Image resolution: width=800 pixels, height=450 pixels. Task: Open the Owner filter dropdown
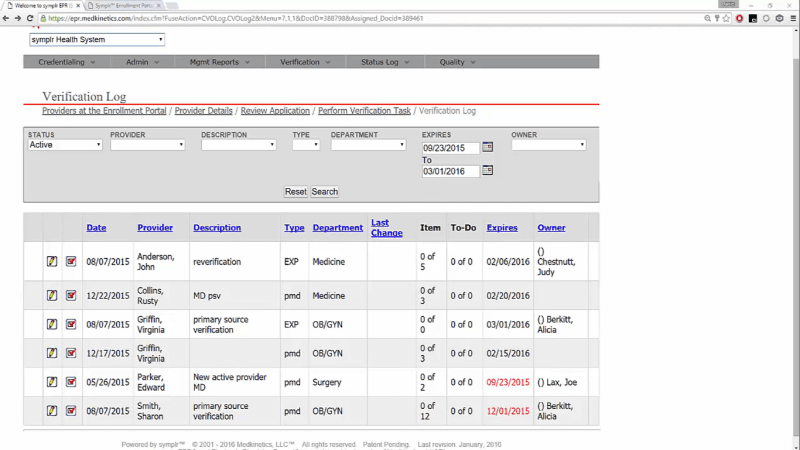[x=548, y=145]
